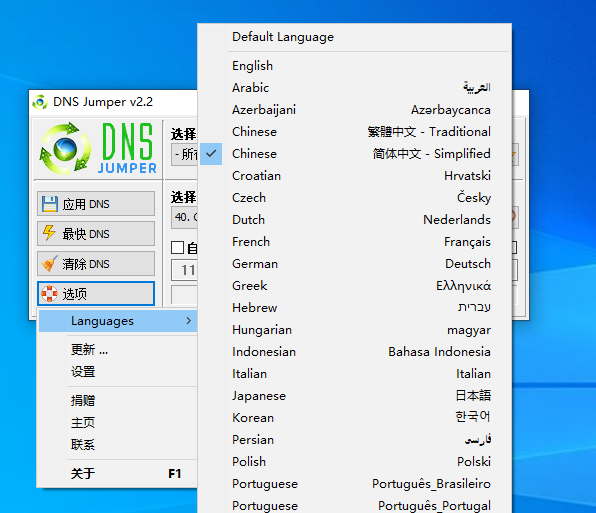Toggle the checkbox beside 自
596x513 pixels.
[177, 248]
